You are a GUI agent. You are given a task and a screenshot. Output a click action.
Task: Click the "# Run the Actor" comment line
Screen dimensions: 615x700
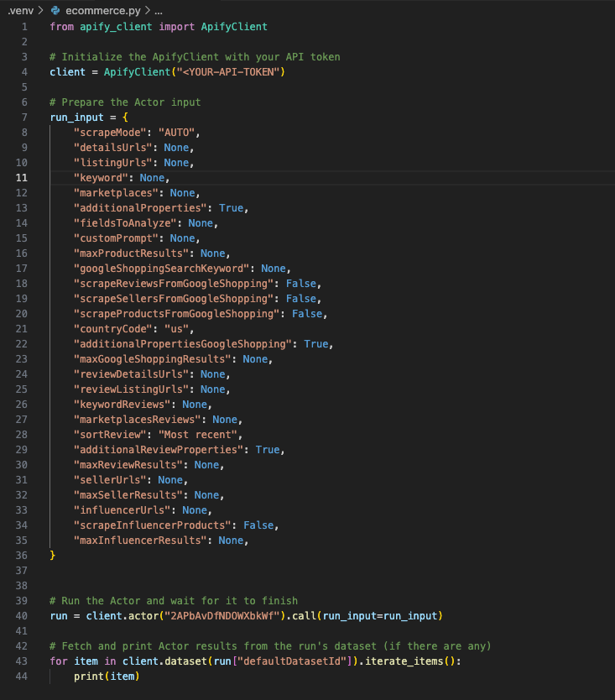click(174, 601)
